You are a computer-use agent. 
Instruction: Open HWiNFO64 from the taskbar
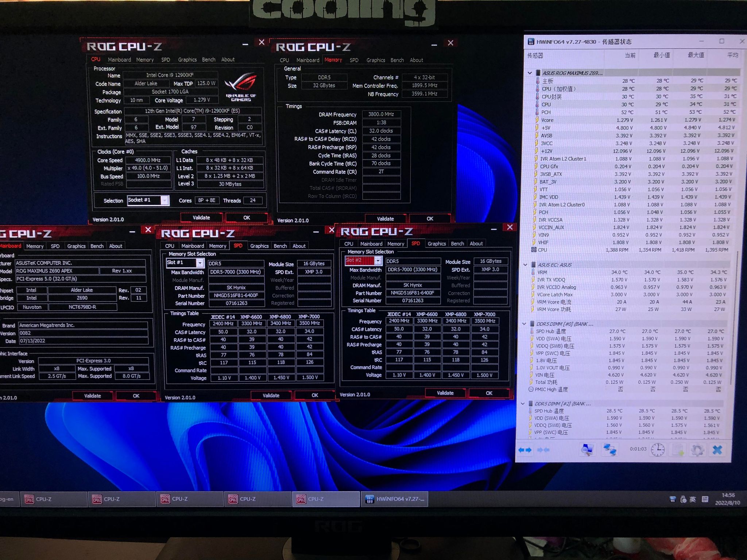click(x=395, y=499)
